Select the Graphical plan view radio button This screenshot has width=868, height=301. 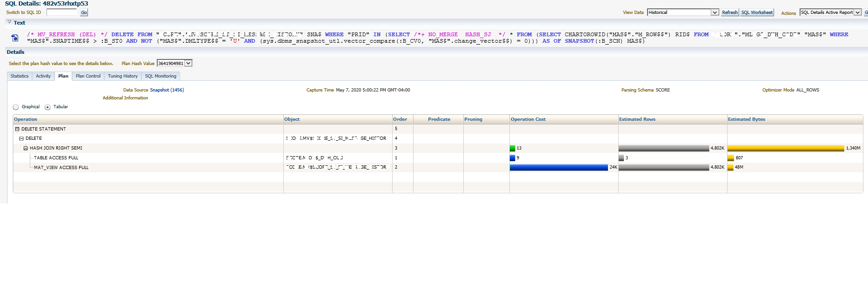click(16, 107)
